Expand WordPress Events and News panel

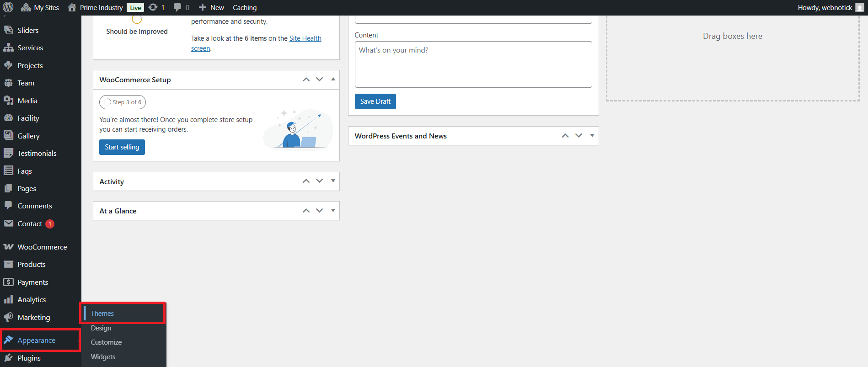point(592,136)
